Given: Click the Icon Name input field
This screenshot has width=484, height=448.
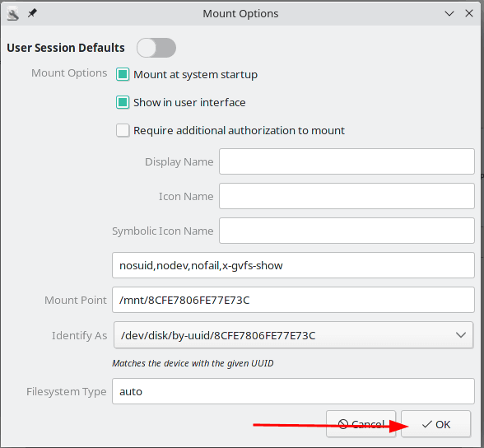Looking at the screenshot, I should click(347, 196).
